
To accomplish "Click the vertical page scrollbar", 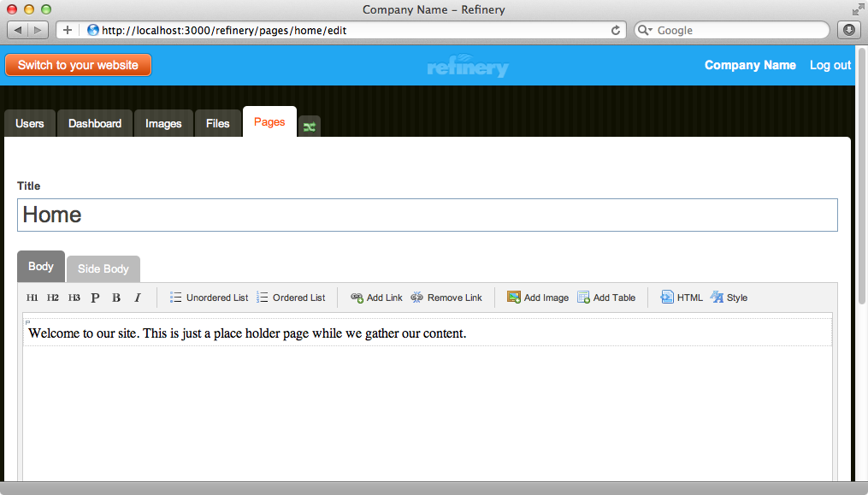I will coord(861,177).
